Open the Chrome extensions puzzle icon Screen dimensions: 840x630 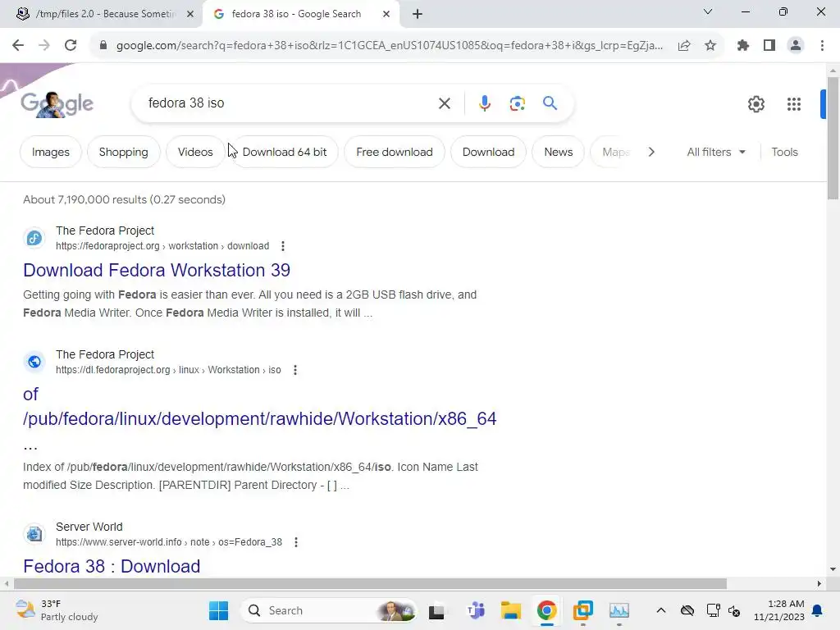[x=743, y=46]
